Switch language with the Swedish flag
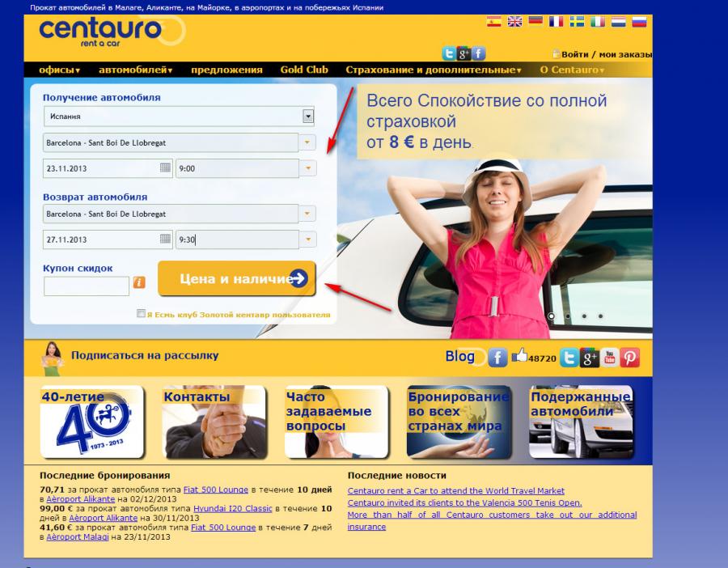728x568 pixels. click(x=577, y=21)
